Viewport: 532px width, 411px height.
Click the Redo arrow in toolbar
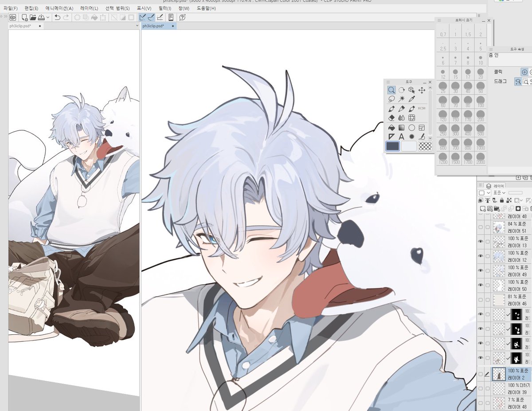click(x=66, y=17)
